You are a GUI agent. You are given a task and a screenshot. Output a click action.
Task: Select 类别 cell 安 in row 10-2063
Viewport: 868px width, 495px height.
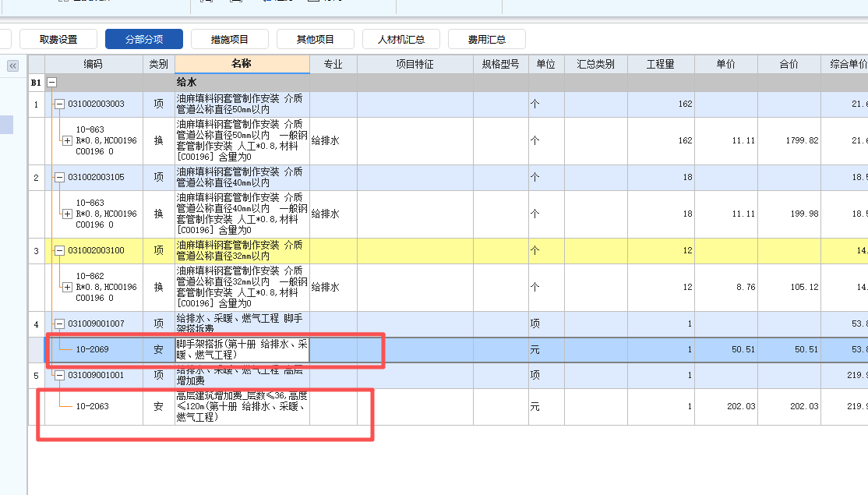[159, 406]
